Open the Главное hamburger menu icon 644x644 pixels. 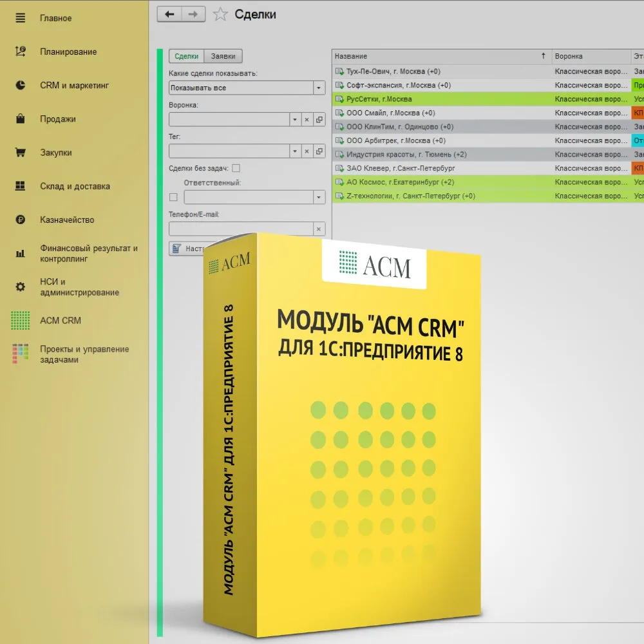tap(20, 17)
